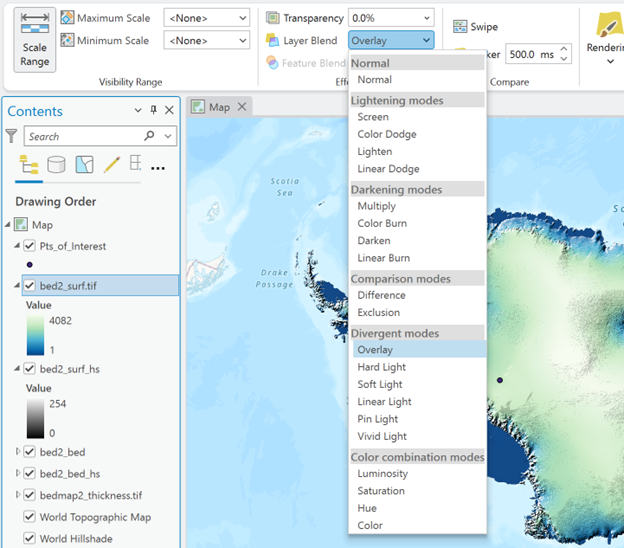624x548 pixels.
Task: Click bed2_surf_hs grayscale color ramp
Action: point(35,419)
